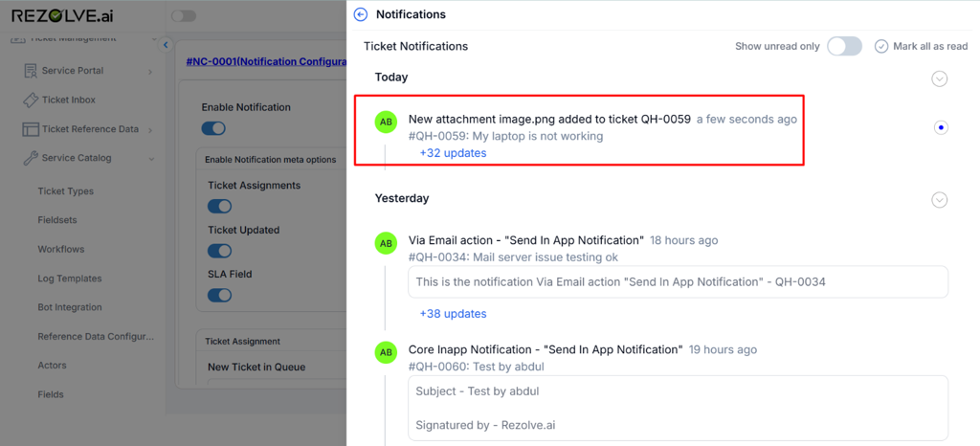Expand the Service Portal submenu chevron
The width and height of the screenshot is (980, 446).
(x=150, y=71)
